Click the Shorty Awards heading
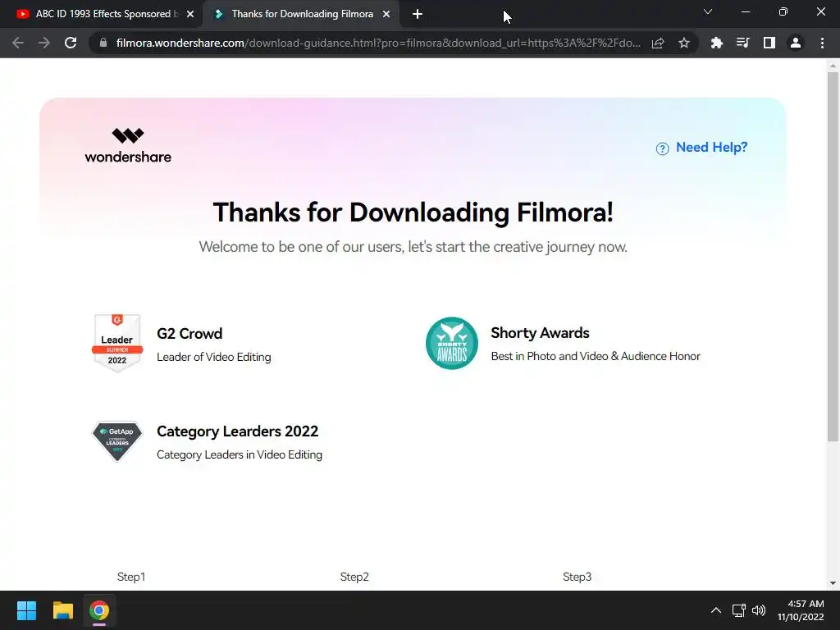 pyautogui.click(x=540, y=333)
